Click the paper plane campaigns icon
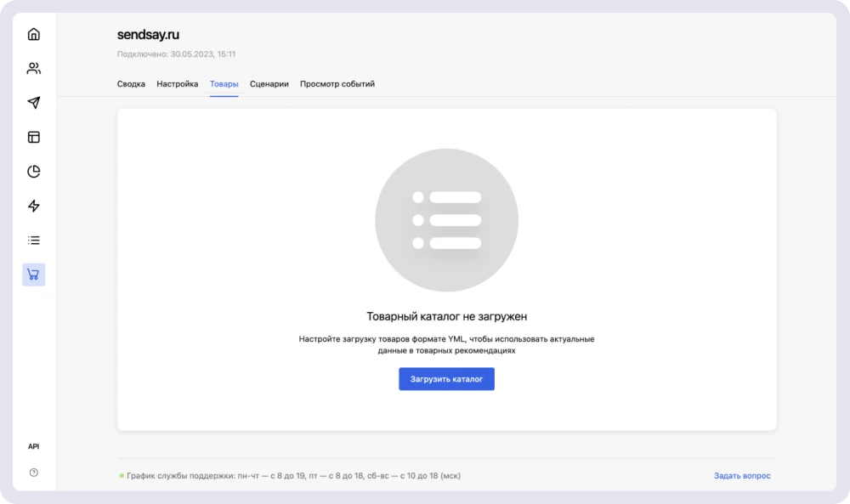 click(x=34, y=103)
